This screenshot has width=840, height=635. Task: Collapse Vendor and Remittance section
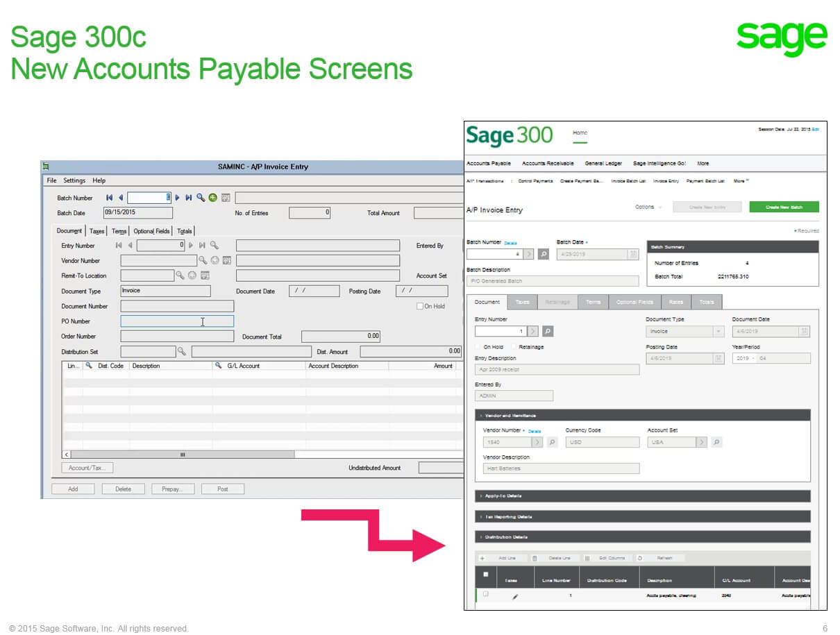click(644, 416)
